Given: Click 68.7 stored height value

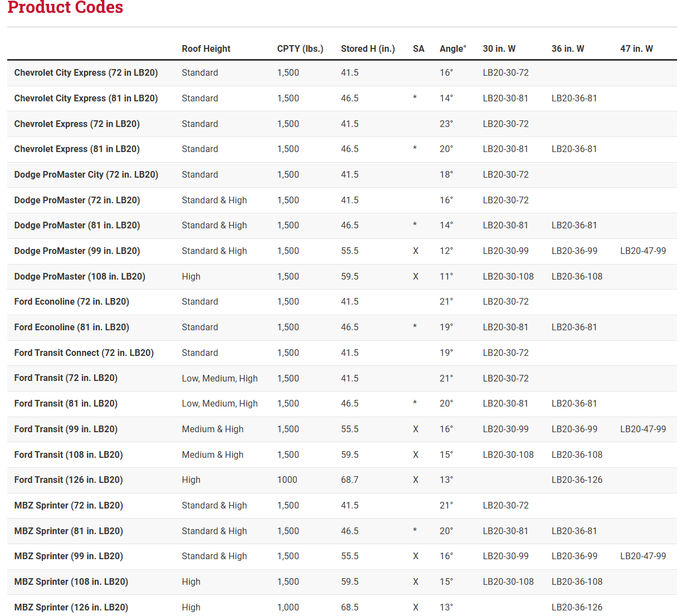Looking at the screenshot, I should (350, 480).
